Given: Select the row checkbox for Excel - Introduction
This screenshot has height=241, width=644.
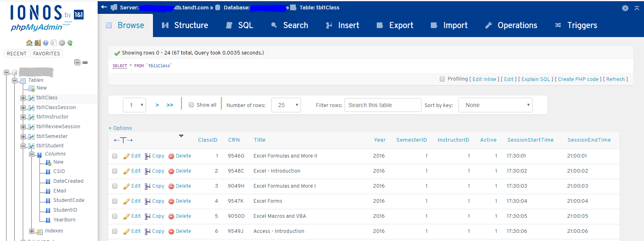Looking at the screenshot, I should (115, 171).
